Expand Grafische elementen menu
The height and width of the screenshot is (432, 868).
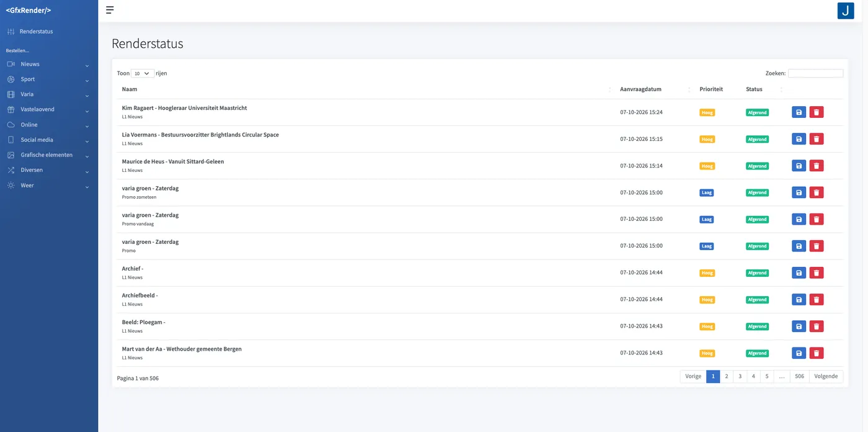pos(49,155)
